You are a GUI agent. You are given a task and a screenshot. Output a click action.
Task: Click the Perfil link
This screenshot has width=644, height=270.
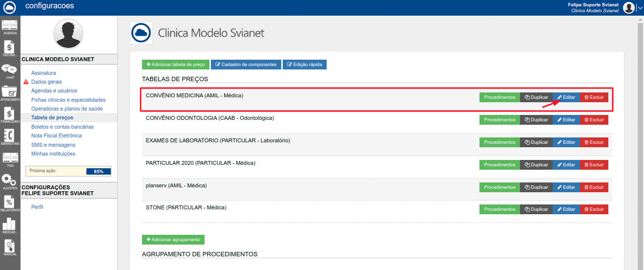tap(37, 207)
